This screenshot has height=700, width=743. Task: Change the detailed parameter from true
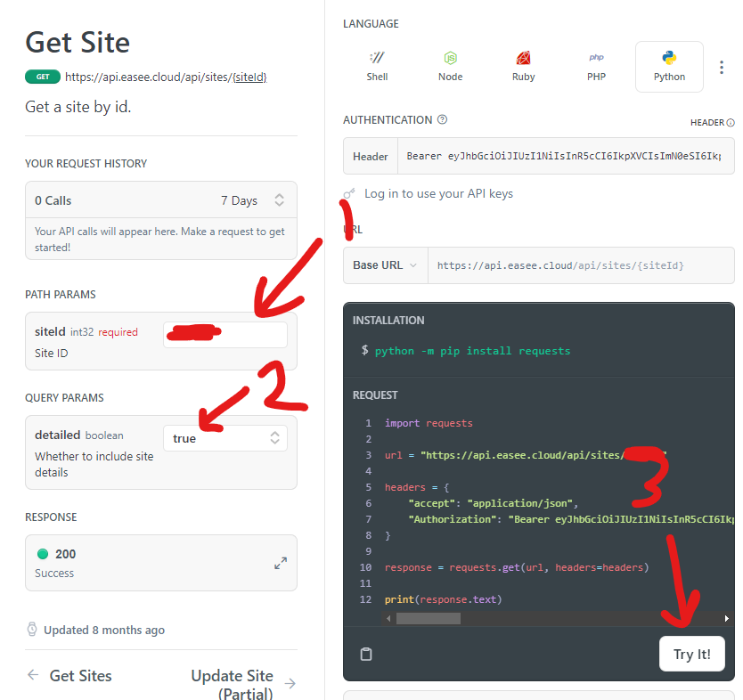pyautogui.click(x=224, y=437)
